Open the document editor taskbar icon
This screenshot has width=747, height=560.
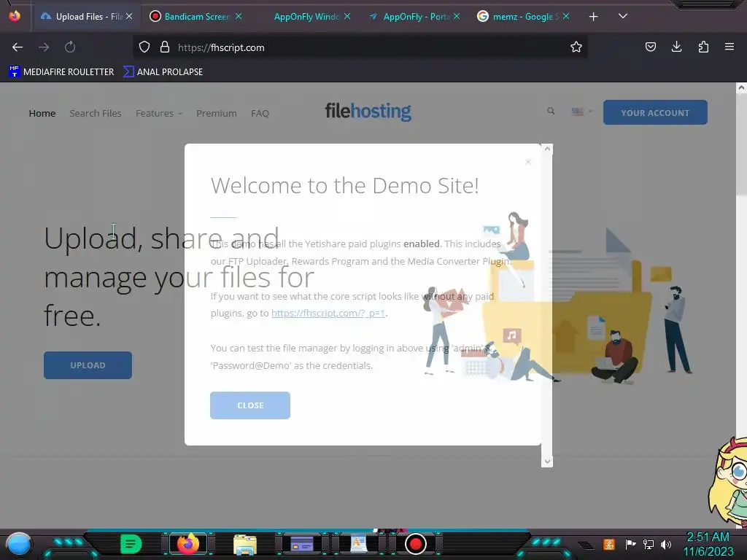pyautogui.click(x=359, y=544)
